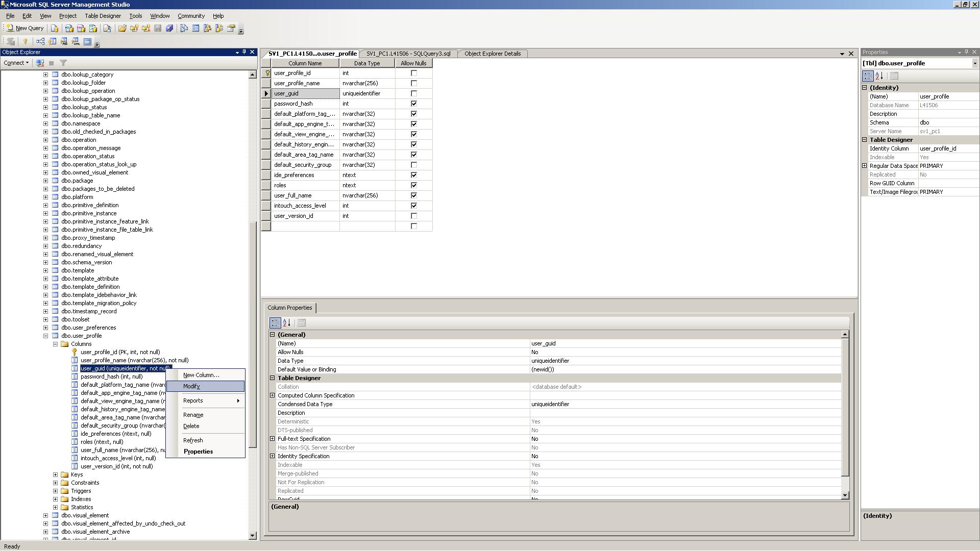Expand Identity Specification property

pos(272,456)
